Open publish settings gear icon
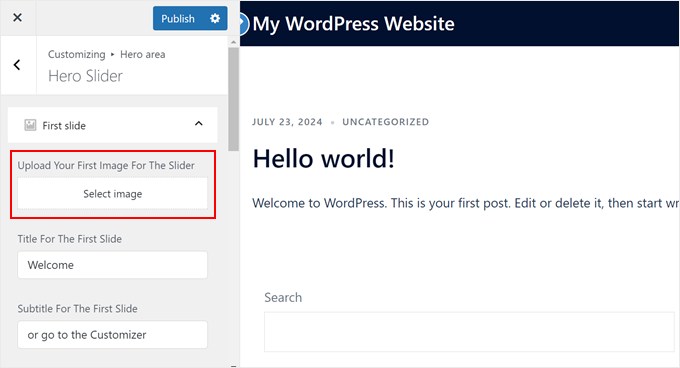 coord(215,18)
